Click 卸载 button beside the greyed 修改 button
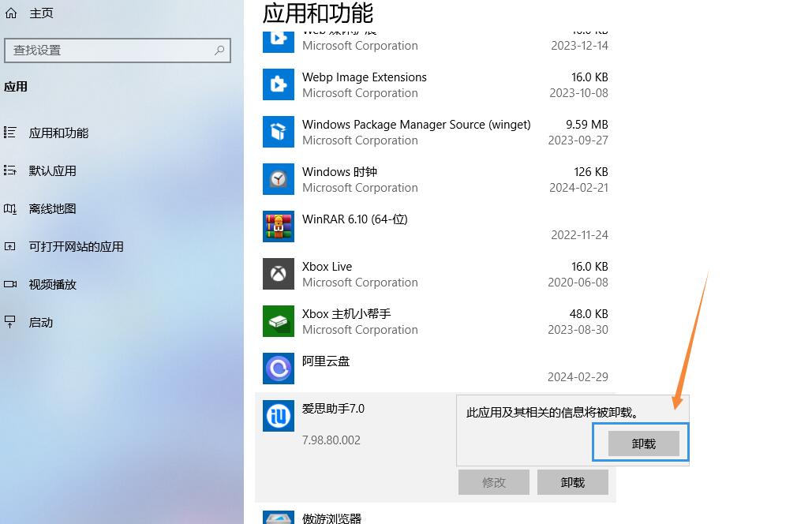Image resolution: width=812 pixels, height=524 pixels. 573,483
